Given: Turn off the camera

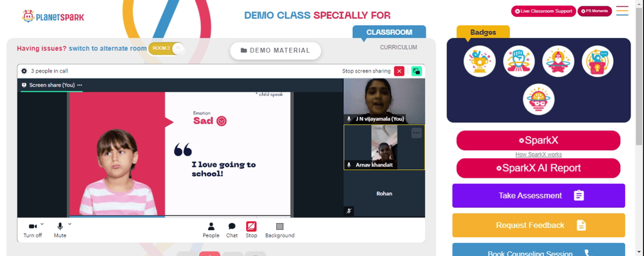Looking at the screenshot, I should 32,230.
